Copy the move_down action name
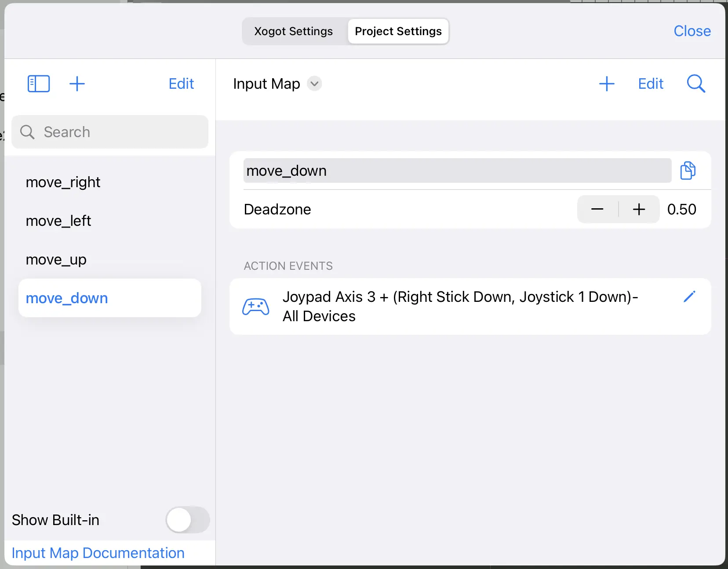 688,170
